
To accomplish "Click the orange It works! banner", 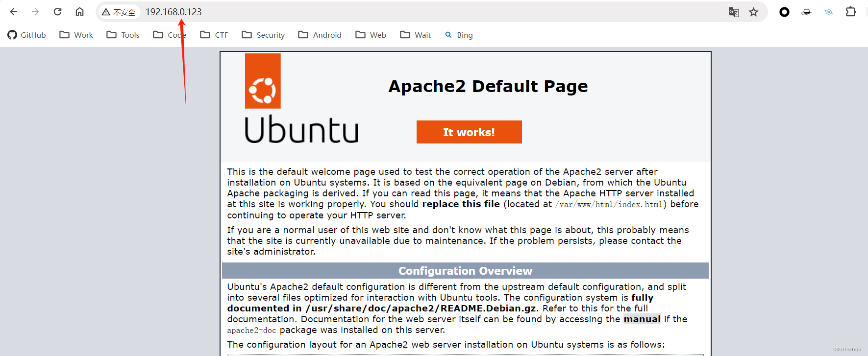I will point(469,132).
